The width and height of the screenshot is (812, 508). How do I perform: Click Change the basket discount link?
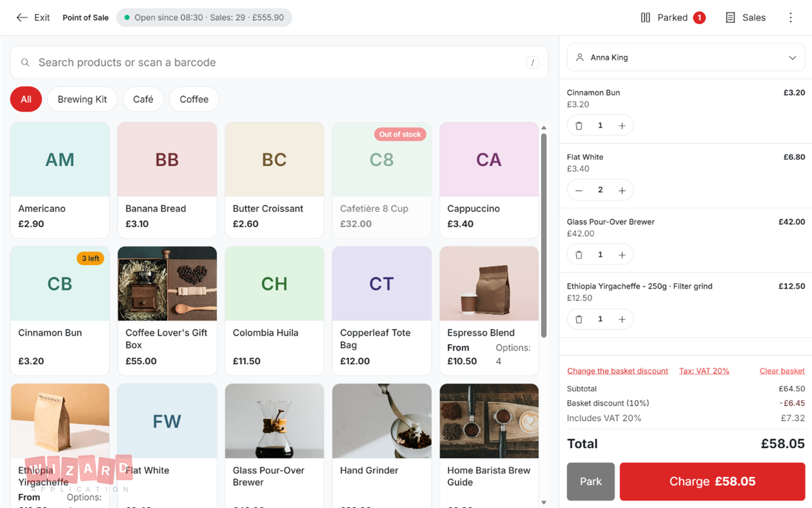pos(618,371)
